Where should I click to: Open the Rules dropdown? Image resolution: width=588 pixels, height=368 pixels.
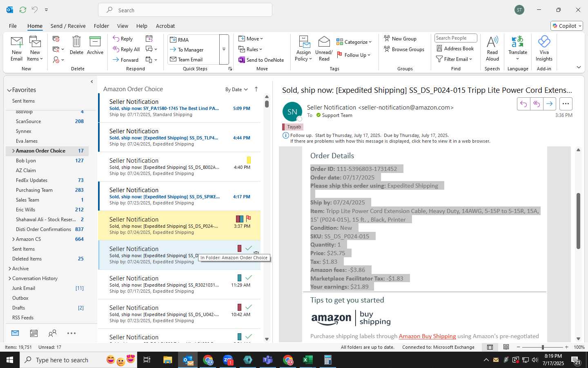tap(250, 49)
